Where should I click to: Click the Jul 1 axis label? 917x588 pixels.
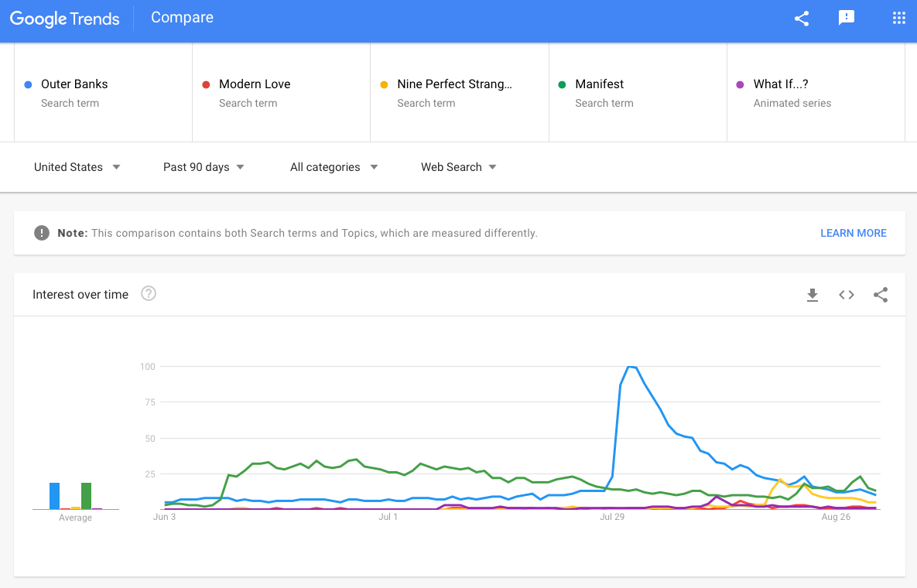pos(388,517)
